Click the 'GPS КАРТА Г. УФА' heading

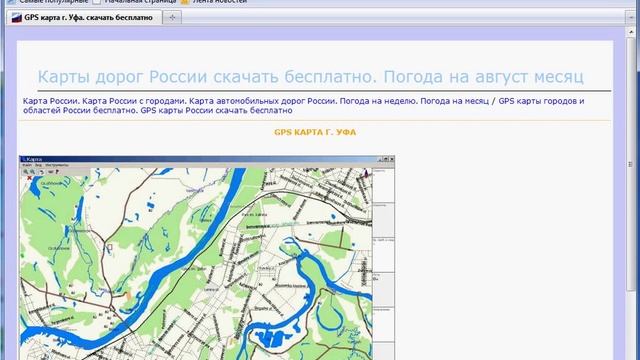point(315,132)
